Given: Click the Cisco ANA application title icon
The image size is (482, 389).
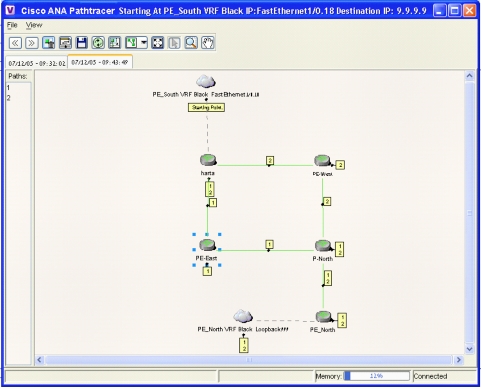Looking at the screenshot, I should click(11, 10).
